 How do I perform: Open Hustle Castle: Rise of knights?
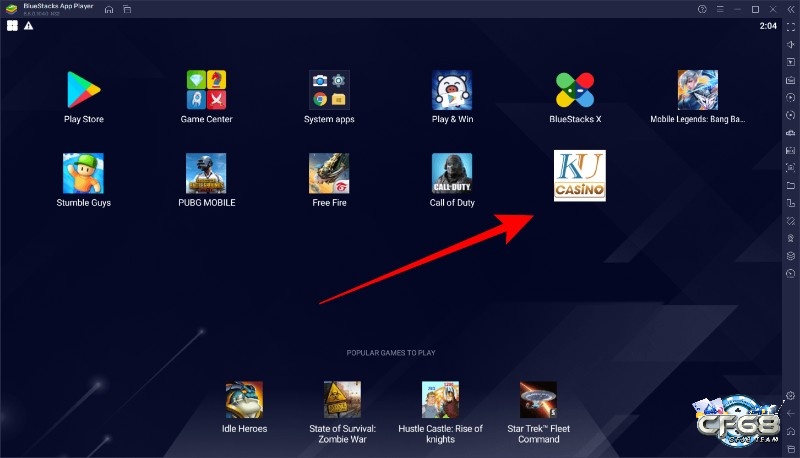[x=440, y=400]
